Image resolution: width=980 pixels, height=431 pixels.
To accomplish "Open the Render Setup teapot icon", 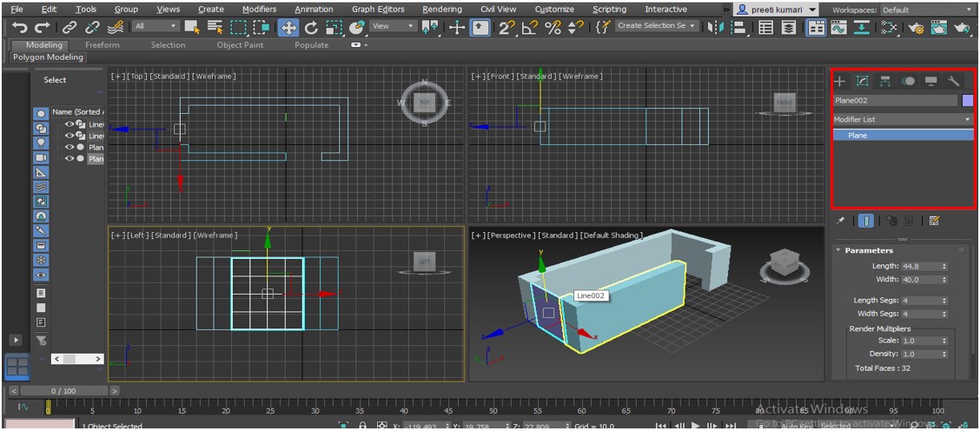I will (917, 28).
